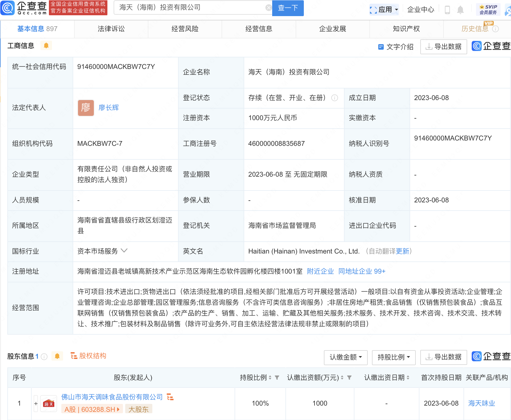This screenshot has height=420, width=511.
Task: Click the 全国企业信用查询系统 red banner
Action: pyautogui.click(x=78, y=8)
